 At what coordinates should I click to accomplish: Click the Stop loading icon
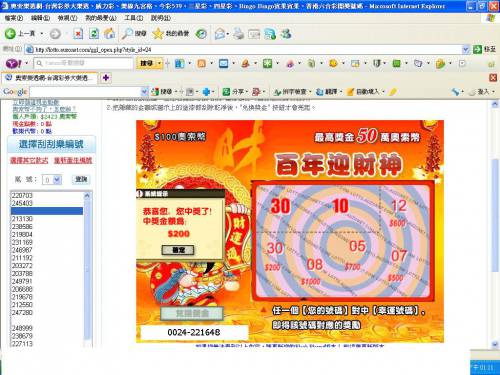coord(78,34)
